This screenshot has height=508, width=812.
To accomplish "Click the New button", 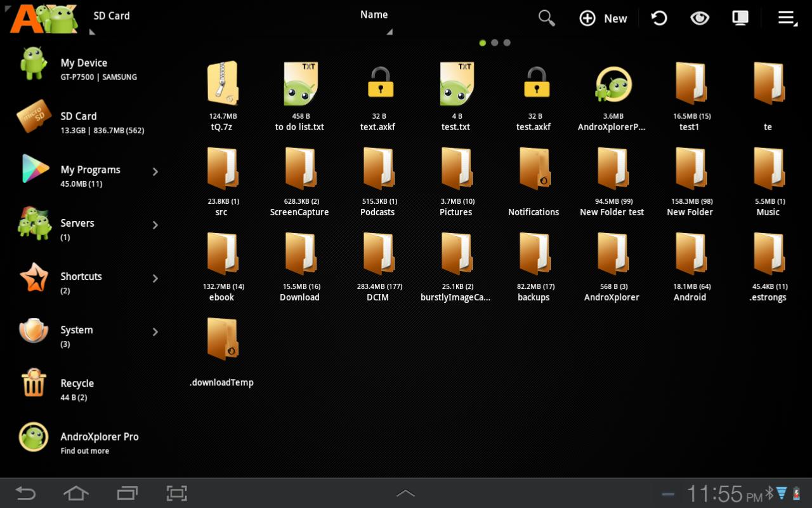I will coord(603,18).
